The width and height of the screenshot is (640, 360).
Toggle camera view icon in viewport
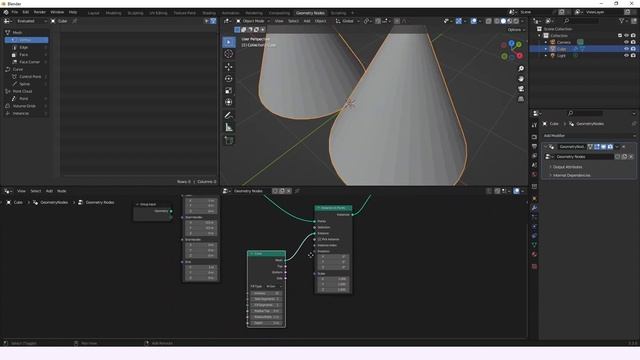point(521,89)
